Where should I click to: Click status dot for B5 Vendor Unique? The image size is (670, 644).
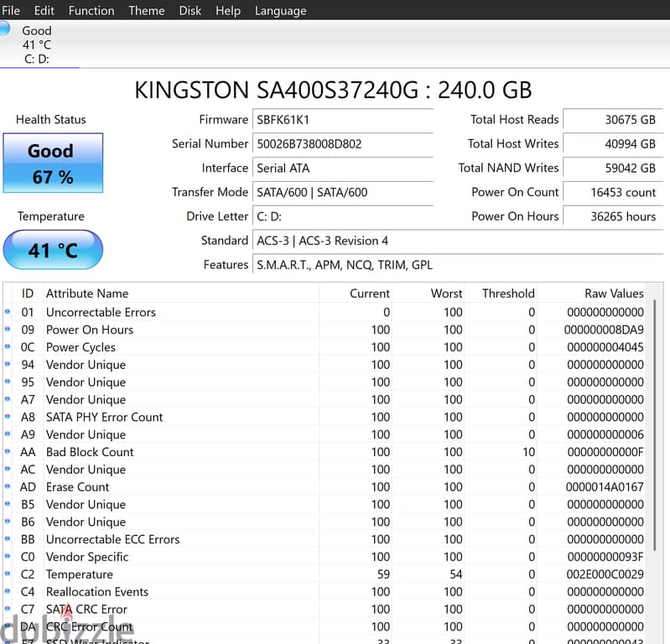[x=8, y=504]
